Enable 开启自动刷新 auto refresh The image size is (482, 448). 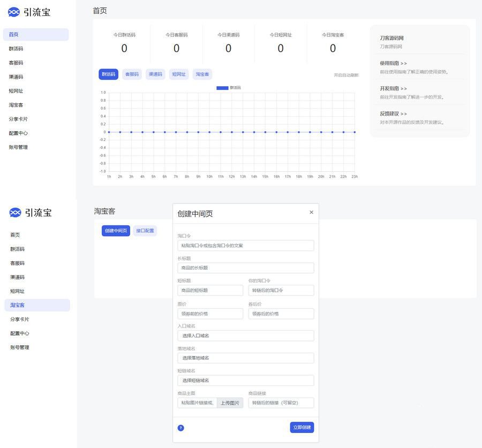(x=346, y=75)
